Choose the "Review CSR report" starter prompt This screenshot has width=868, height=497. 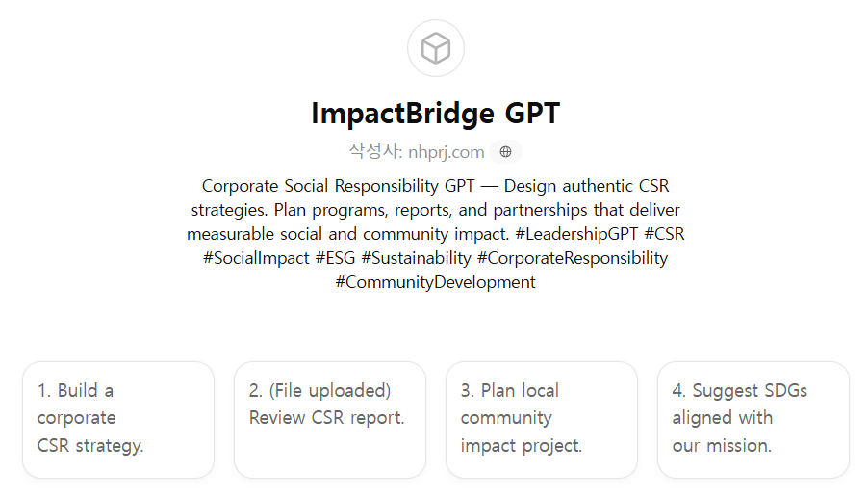coord(330,419)
